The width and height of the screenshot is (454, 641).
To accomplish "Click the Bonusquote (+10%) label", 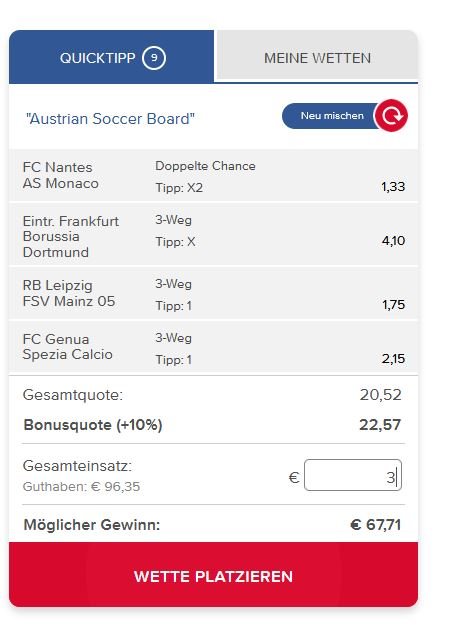I will [x=93, y=425].
